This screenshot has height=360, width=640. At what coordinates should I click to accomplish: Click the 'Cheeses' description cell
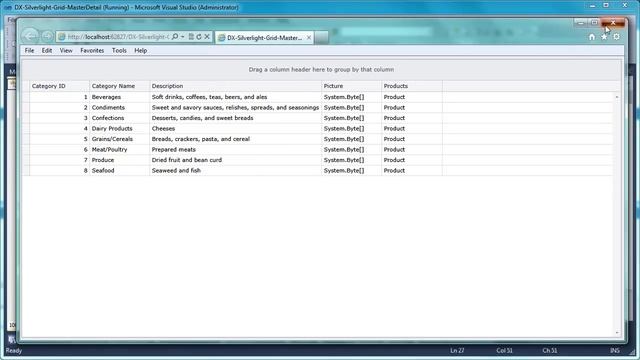tap(236, 129)
